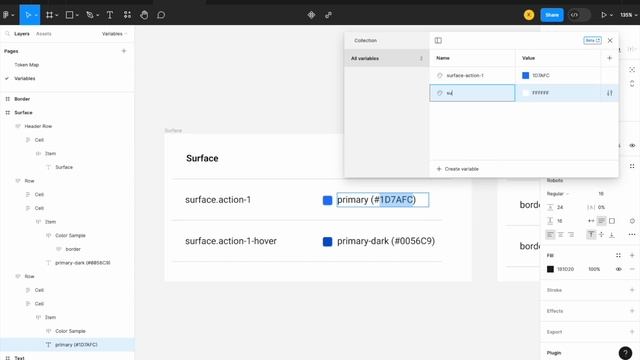
Task: Align text left
Action: click(550, 235)
